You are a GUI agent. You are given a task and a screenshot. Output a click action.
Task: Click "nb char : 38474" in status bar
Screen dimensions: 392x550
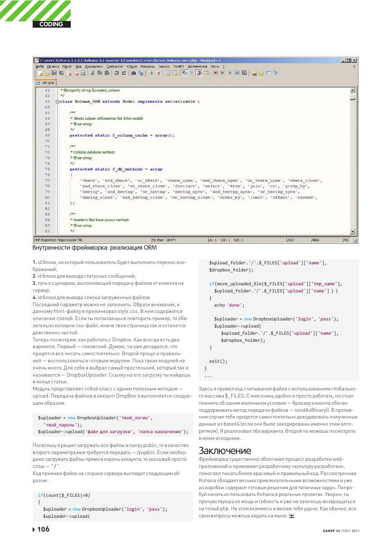pos(164,240)
